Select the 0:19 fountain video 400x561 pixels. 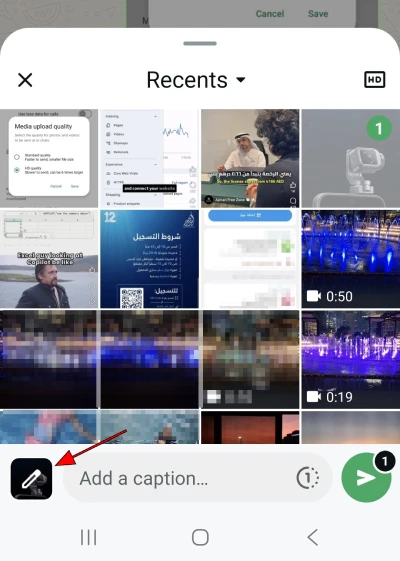(x=351, y=360)
